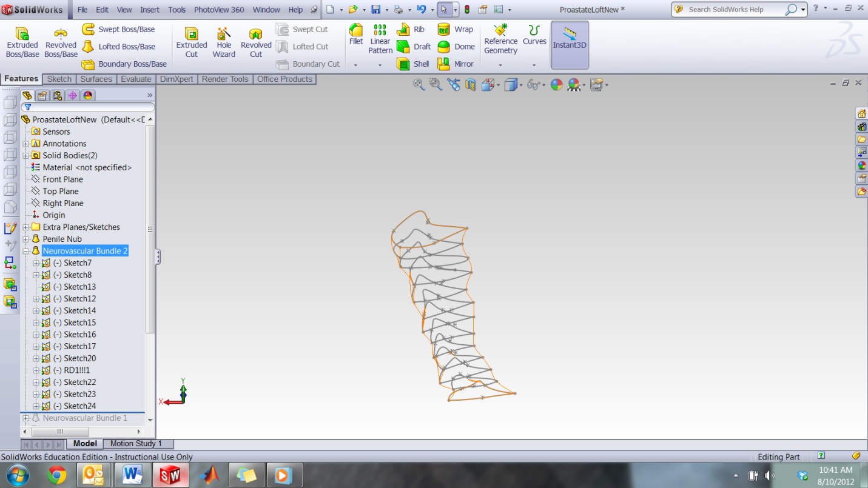Open the PhotoView 360 menu
Image resolution: width=868 pixels, height=488 pixels.
[x=219, y=10]
